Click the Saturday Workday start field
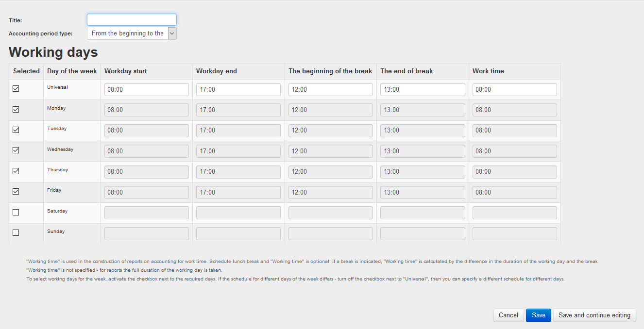Image resolution: width=644 pixels, height=329 pixels. 146,212
